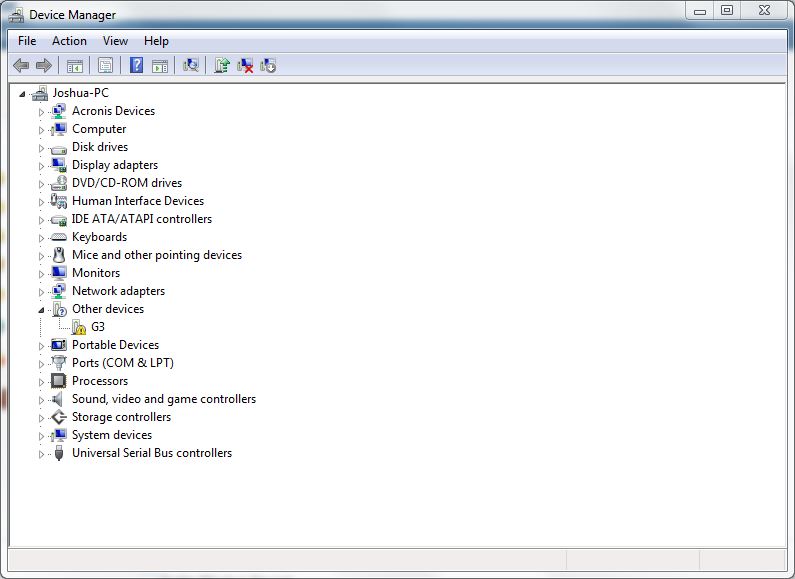
Task: Open the Help menu
Action: (x=156, y=41)
